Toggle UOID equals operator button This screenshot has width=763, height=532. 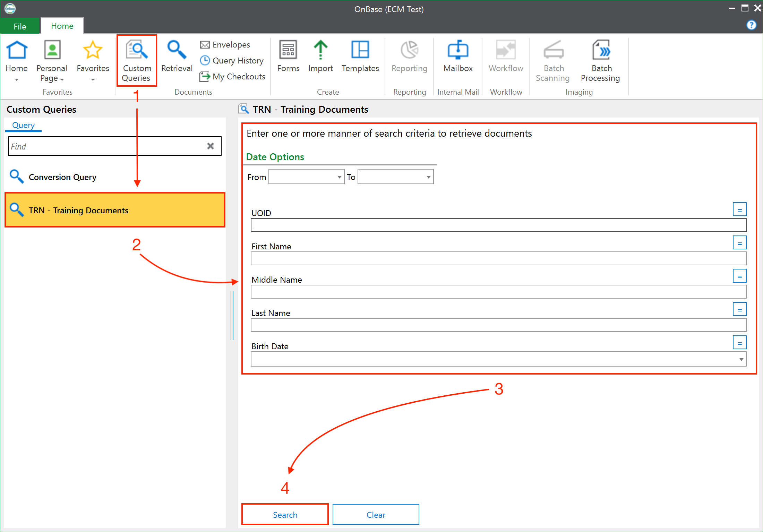[739, 209]
